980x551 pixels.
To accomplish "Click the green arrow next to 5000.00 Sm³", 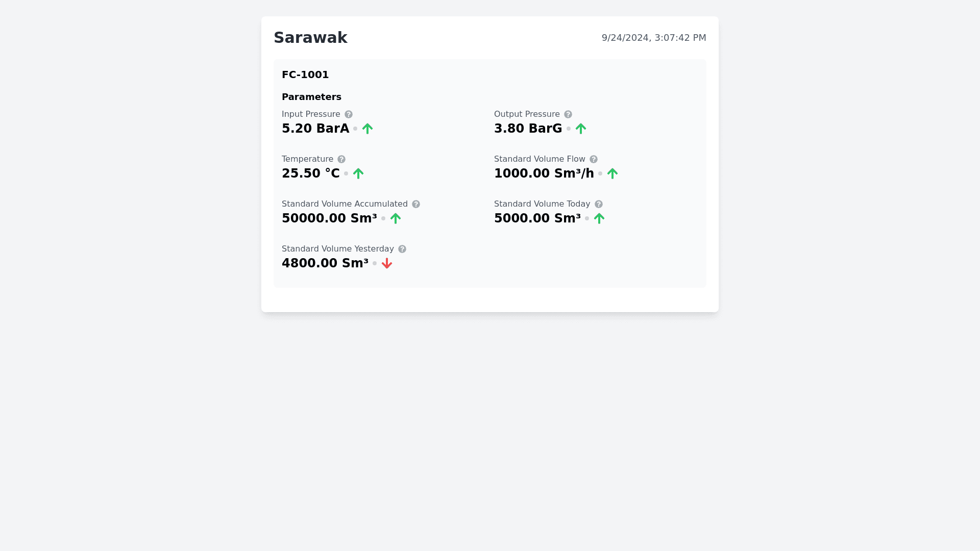I will [x=599, y=218].
